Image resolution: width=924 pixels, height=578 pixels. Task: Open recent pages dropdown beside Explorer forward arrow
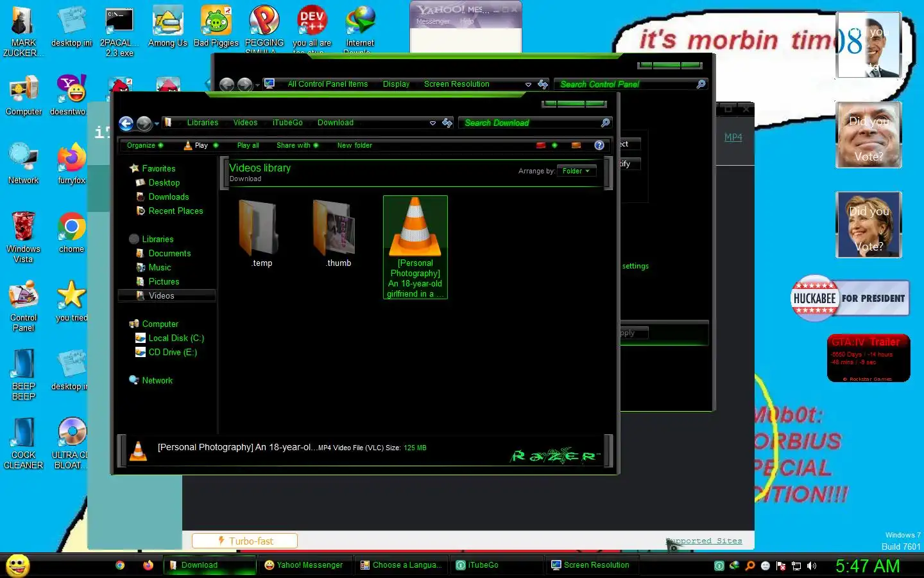click(x=157, y=124)
